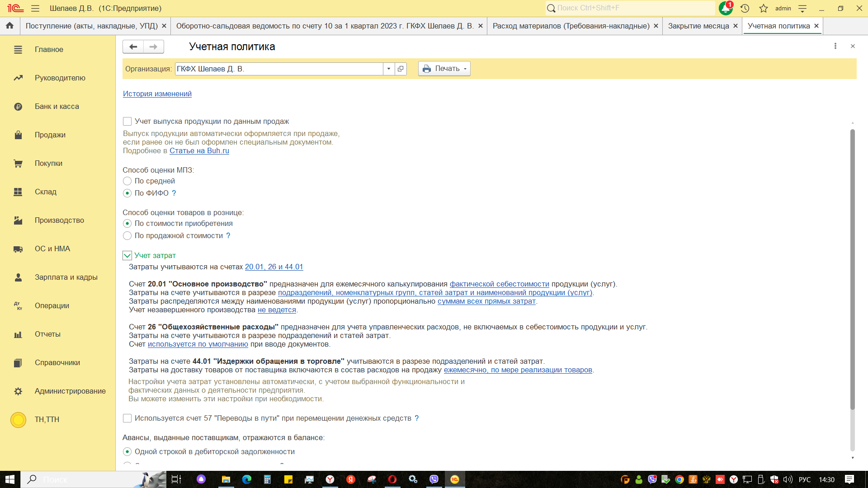
Task: Open three-dots more options menu
Action: coord(835,46)
